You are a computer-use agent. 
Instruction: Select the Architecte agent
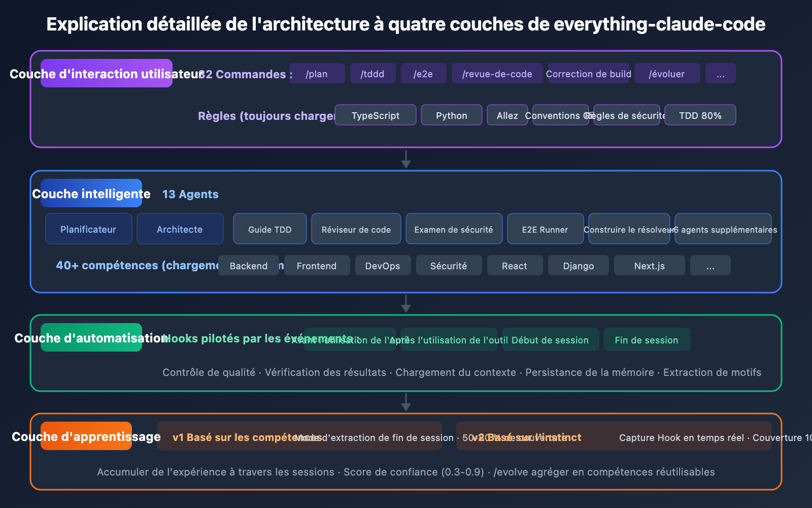[x=180, y=229]
